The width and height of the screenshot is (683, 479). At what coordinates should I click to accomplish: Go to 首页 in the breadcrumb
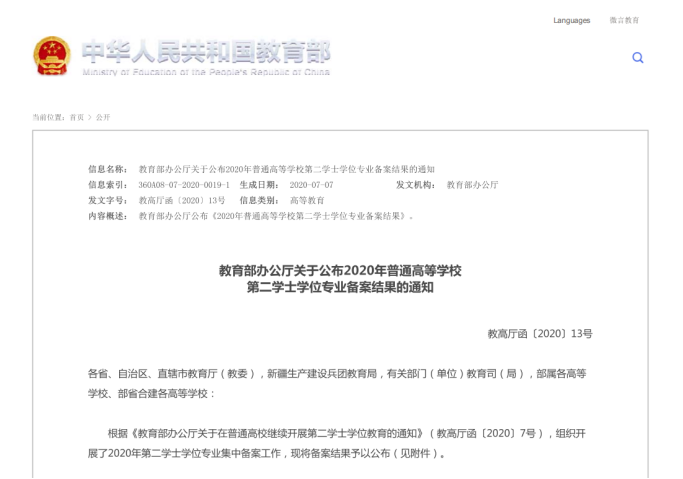[76, 117]
